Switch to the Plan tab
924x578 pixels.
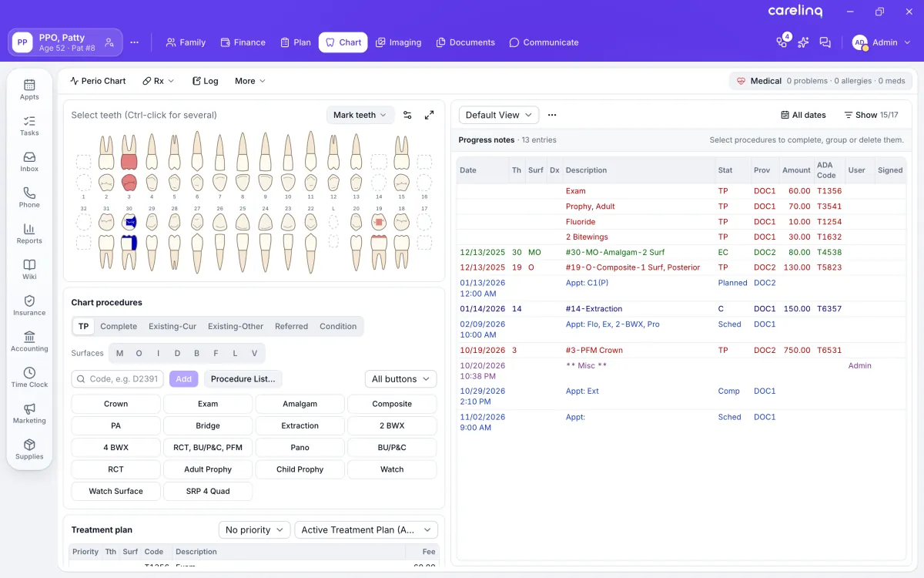[296, 42]
